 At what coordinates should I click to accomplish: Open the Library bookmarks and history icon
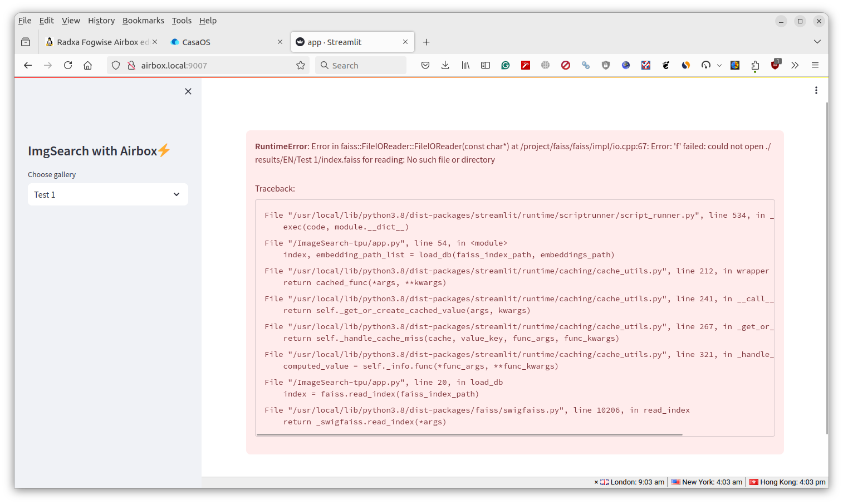click(x=465, y=65)
